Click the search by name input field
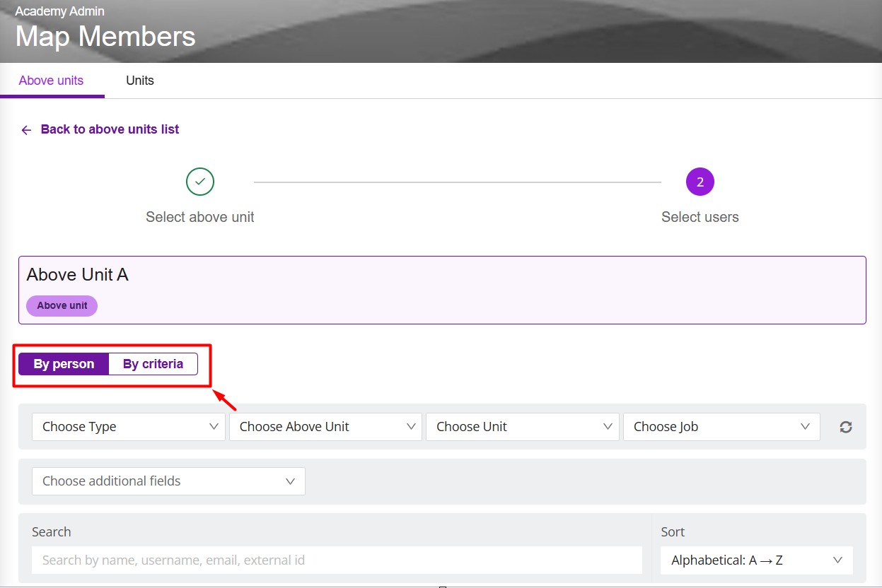The image size is (882, 588). (337, 560)
